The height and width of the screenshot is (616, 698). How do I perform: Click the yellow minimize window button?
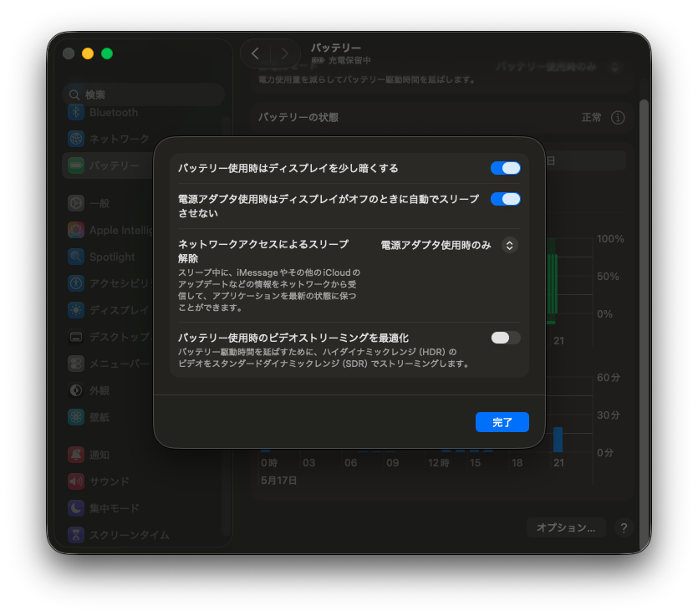88,53
